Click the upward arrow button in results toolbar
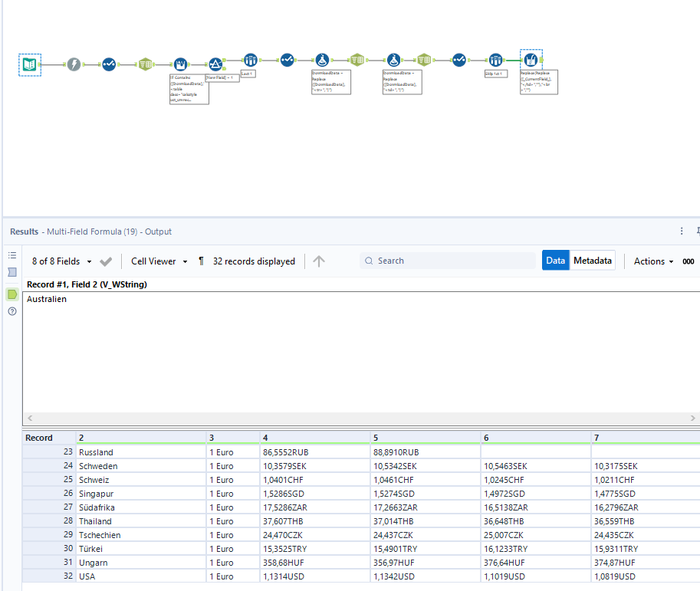Viewport: 700px width, 591px height. point(319,261)
